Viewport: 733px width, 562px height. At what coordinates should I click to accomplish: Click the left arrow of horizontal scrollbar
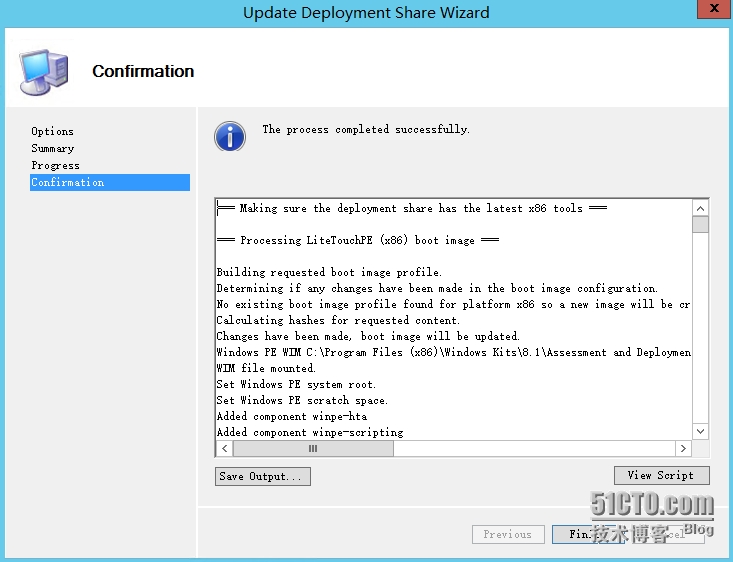point(225,449)
